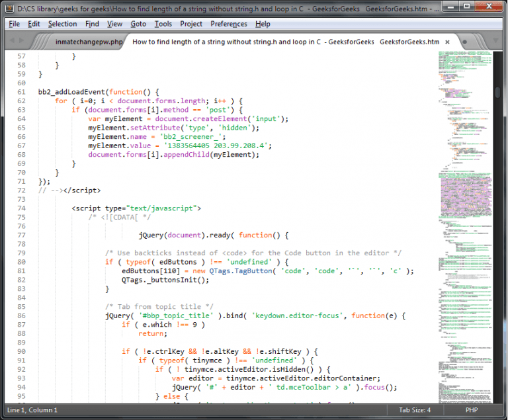
Task: Select the GeeksforGeeks.htm tab
Action: [x=284, y=42]
